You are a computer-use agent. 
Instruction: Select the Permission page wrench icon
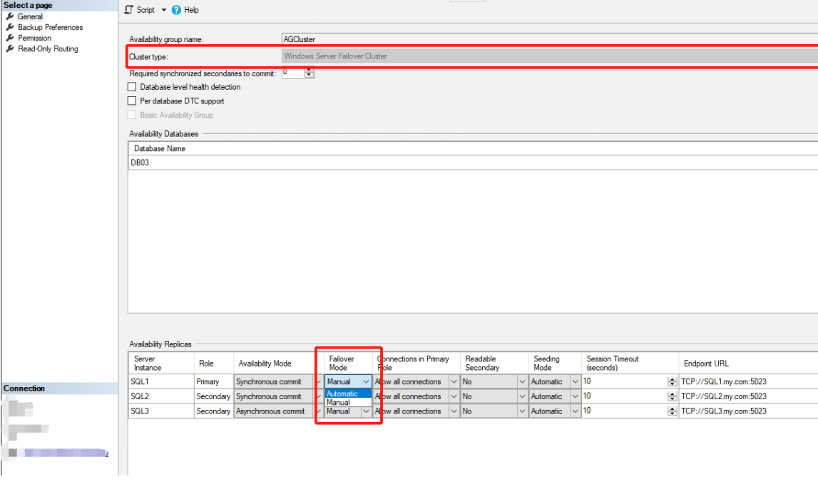pyautogui.click(x=9, y=38)
